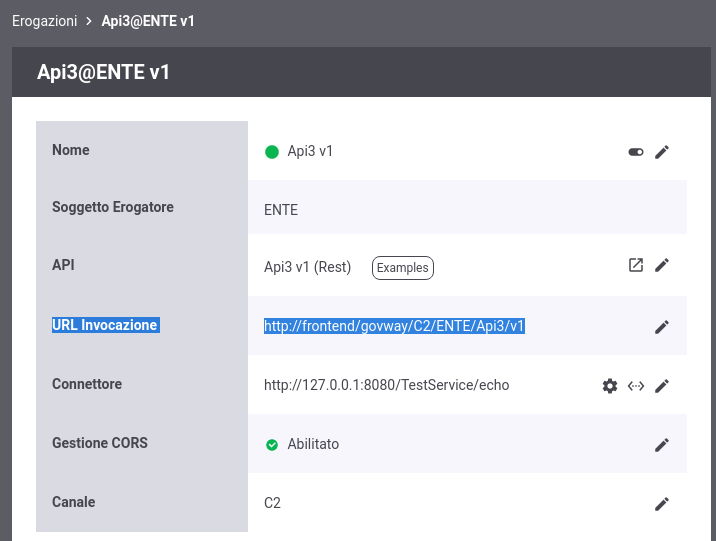The image size is (716, 541).
Task: Click the Gestione CORS label
Action: tap(100, 443)
